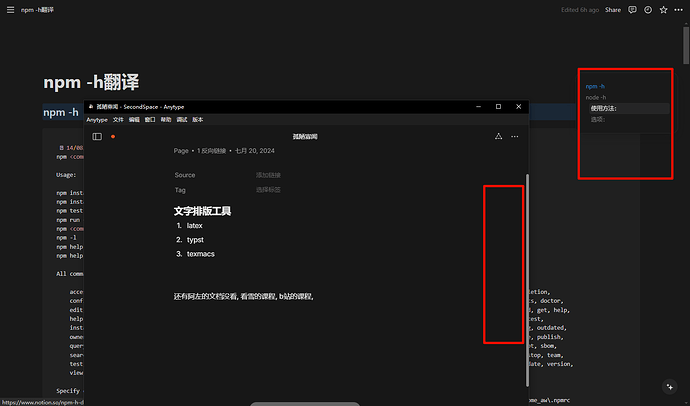The height and width of the screenshot is (406, 690).
Task: Star the Notion page as favorite
Action: [663, 10]
